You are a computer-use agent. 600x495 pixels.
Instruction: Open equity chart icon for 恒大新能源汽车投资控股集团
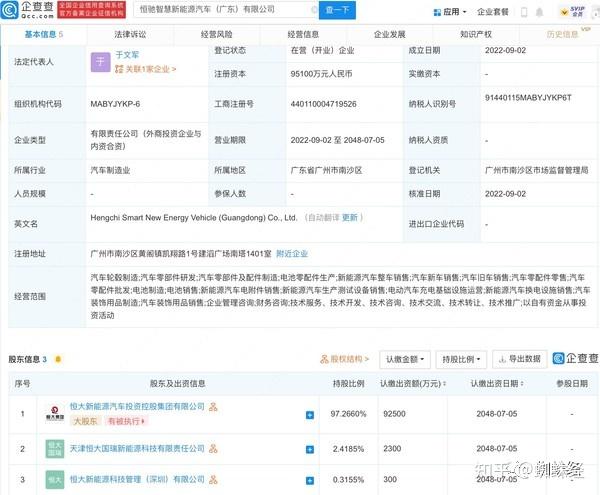(213, 407)
